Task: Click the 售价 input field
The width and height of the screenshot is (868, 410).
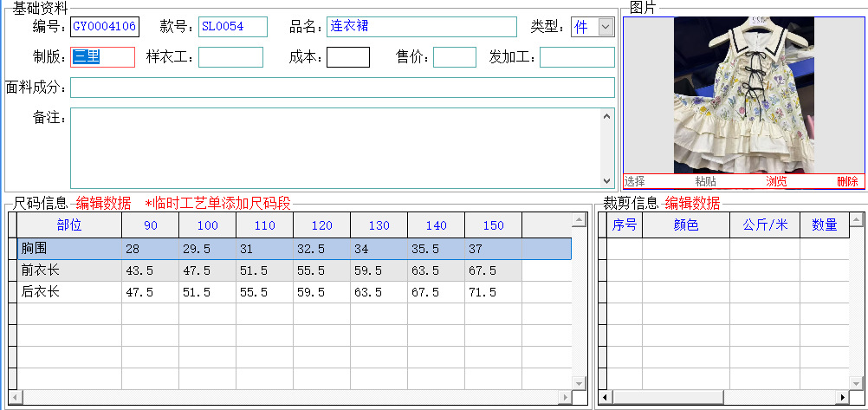Action: (x=455, y=57)
